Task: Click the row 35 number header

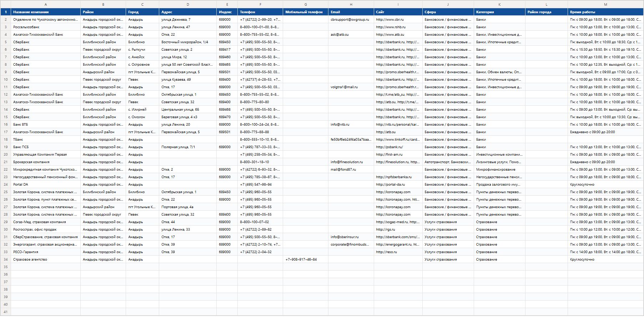Action: [x=5, y=267]
